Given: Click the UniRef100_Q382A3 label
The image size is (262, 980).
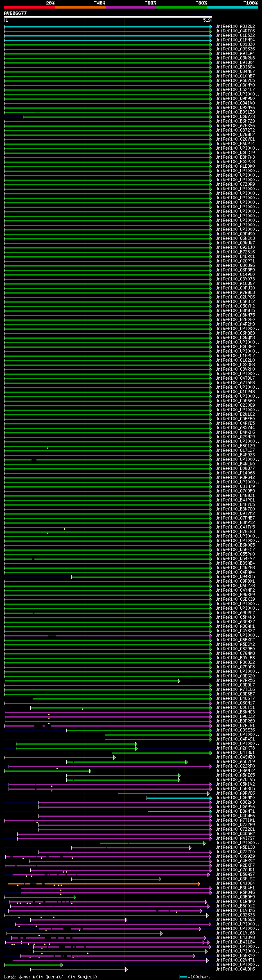Looking at the screenshot, I should click(x=235, y=802).
